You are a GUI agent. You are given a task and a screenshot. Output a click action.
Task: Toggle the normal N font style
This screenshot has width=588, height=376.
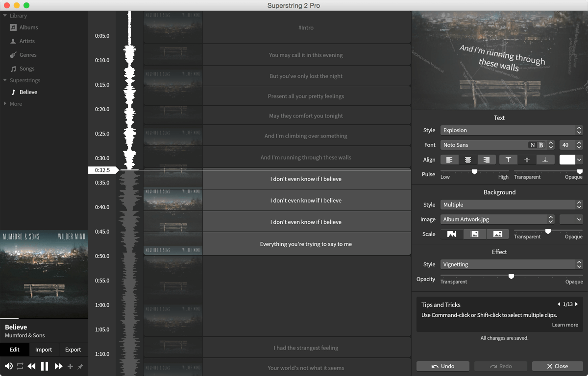coord(533,145)
